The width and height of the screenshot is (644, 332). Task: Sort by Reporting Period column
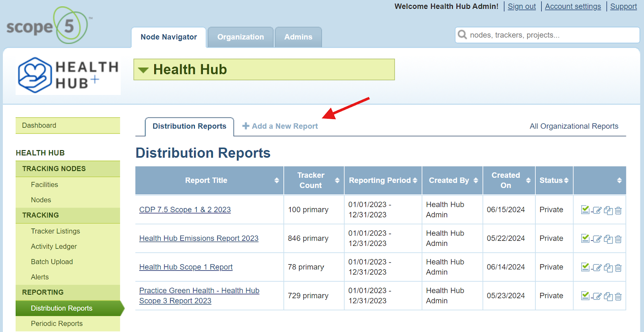383,180
